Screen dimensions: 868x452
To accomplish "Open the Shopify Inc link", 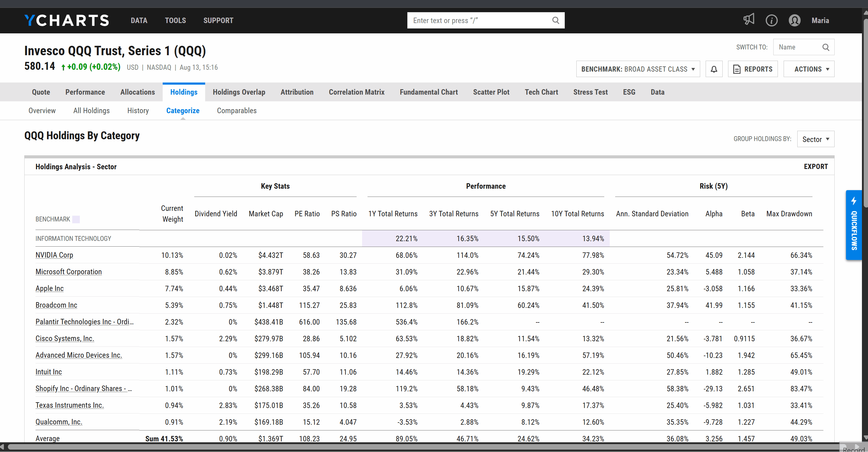I will [83, 388].
